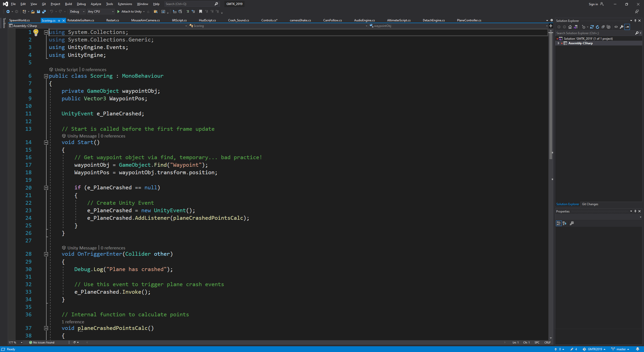This screenshot has width=644, height=352.
Task: Click the lightbulb quick actions icon on line 1
Action: pos(36,32)
